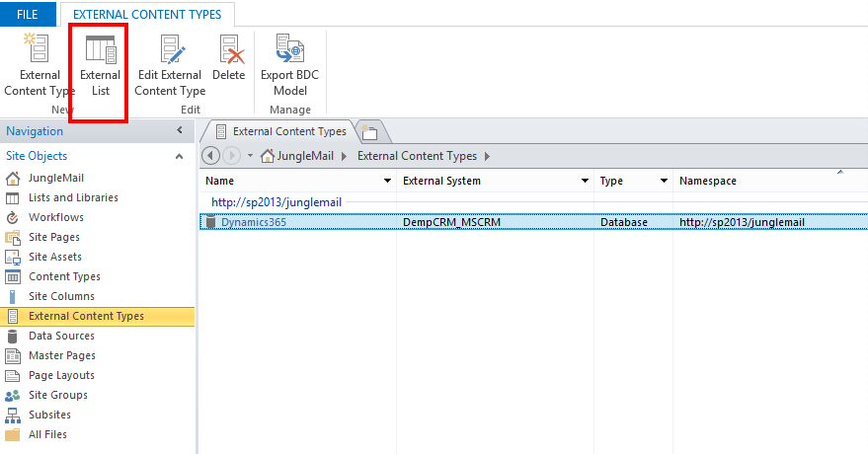Collapse the Navigation pane
Screen dimensions: 868x454
click(x=180, y=130)
